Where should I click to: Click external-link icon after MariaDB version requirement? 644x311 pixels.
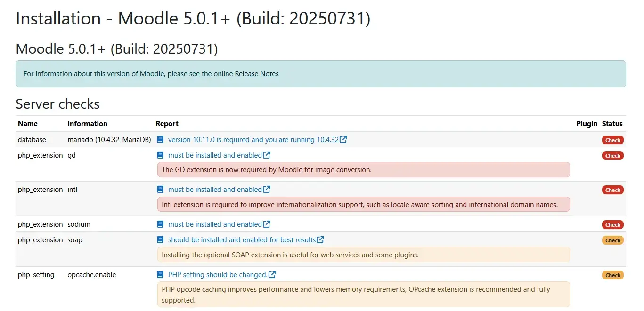click(x=343, y=140)
